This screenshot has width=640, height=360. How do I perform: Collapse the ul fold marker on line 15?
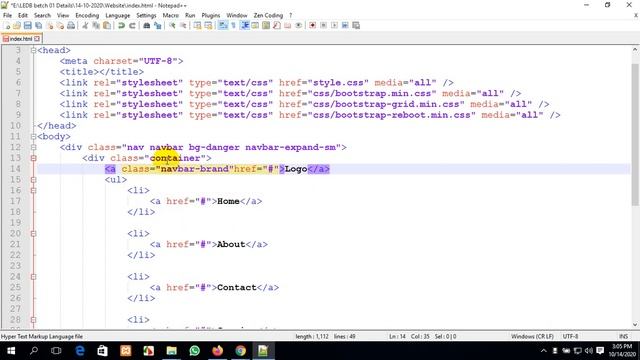(33, 180)
